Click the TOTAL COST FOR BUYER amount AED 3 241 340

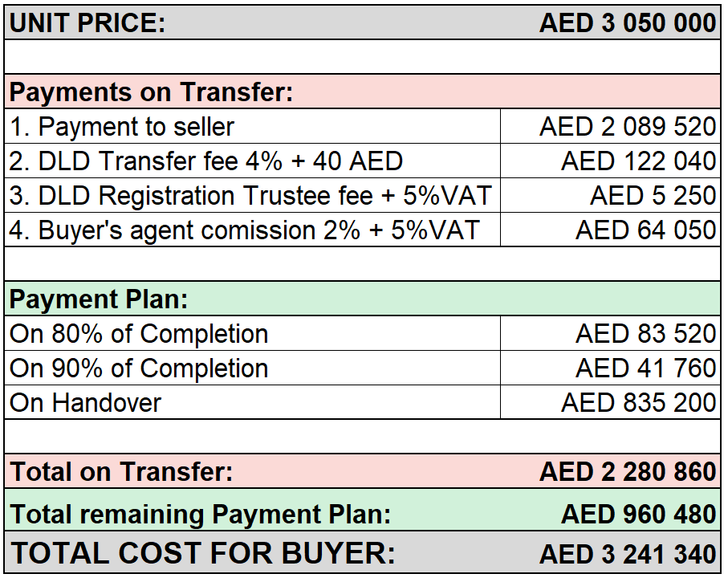[627, 553]
